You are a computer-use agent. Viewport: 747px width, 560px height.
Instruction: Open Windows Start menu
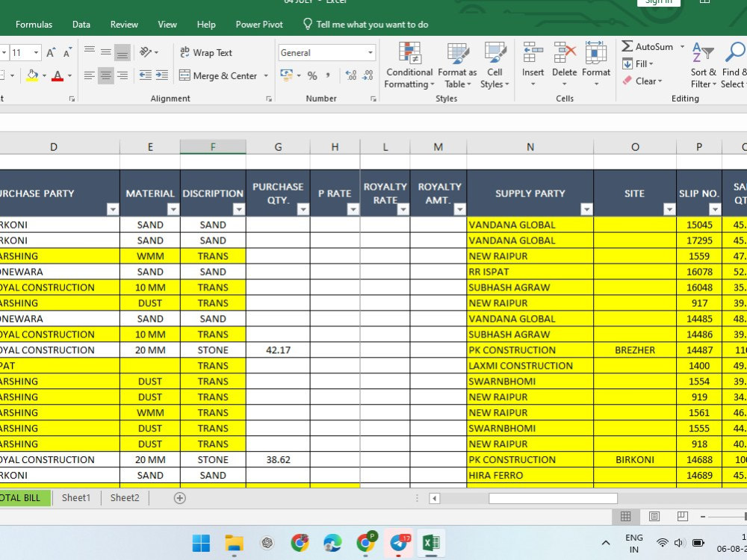click(x=201, y=543)
